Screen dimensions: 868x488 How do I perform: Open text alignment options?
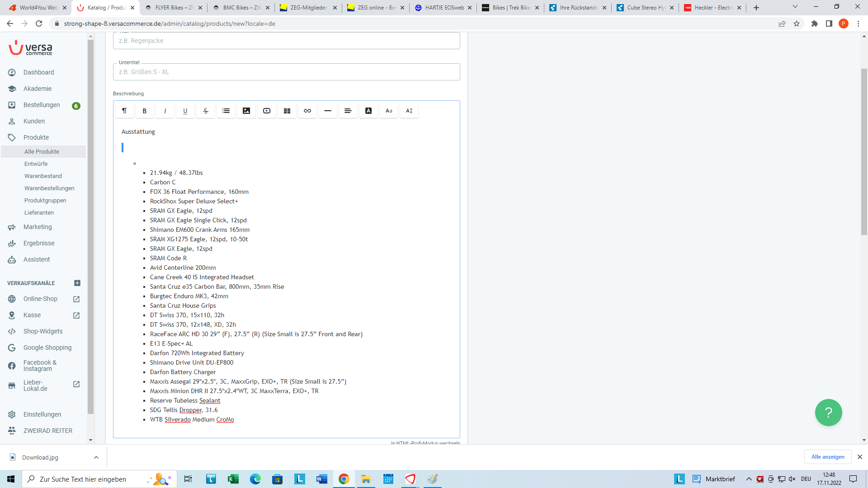tap(348, 111)
